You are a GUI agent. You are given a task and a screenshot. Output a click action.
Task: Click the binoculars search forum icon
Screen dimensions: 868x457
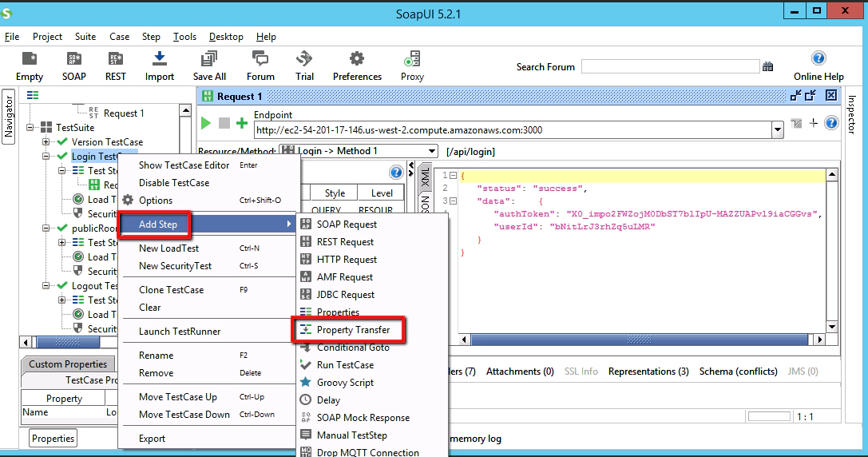(x=768, y=66)
